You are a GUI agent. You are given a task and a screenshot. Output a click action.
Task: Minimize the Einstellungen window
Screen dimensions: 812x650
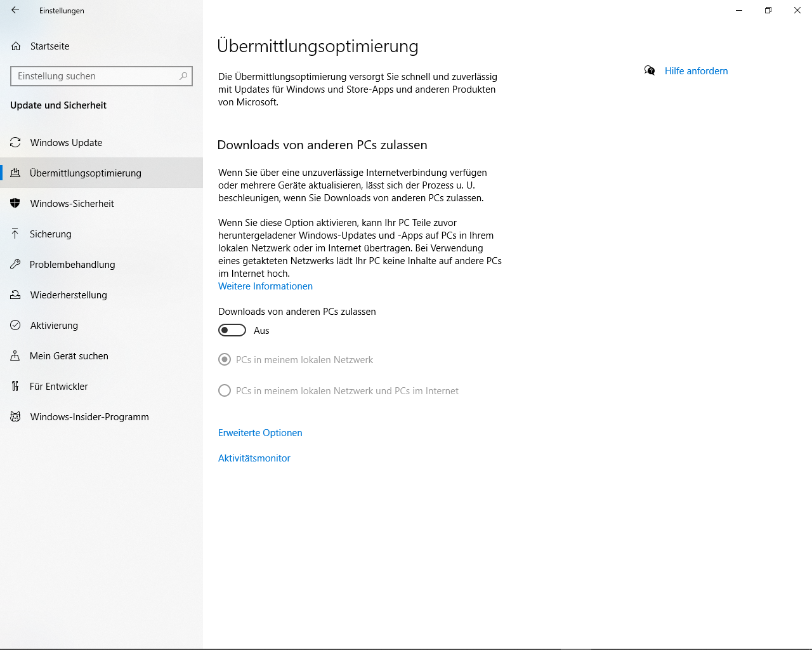[x=739, y=10]
